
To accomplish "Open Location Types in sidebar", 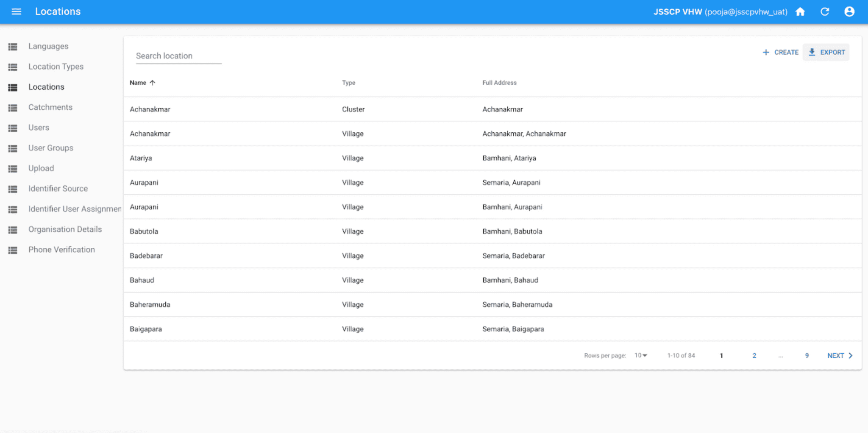I will pos(56,67).
